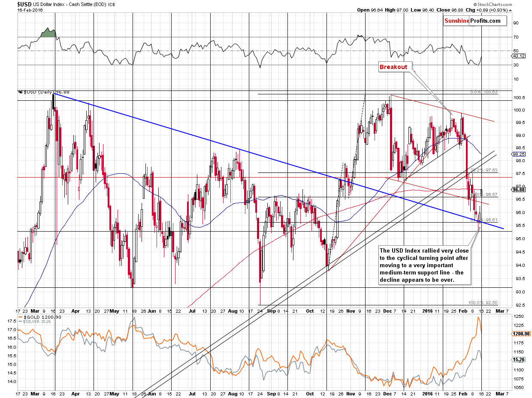This screenshot has height=398, width=532.
Task: Click the 50.0%: 96.57 Fibonacci label
Action: [x=484, y=195]
